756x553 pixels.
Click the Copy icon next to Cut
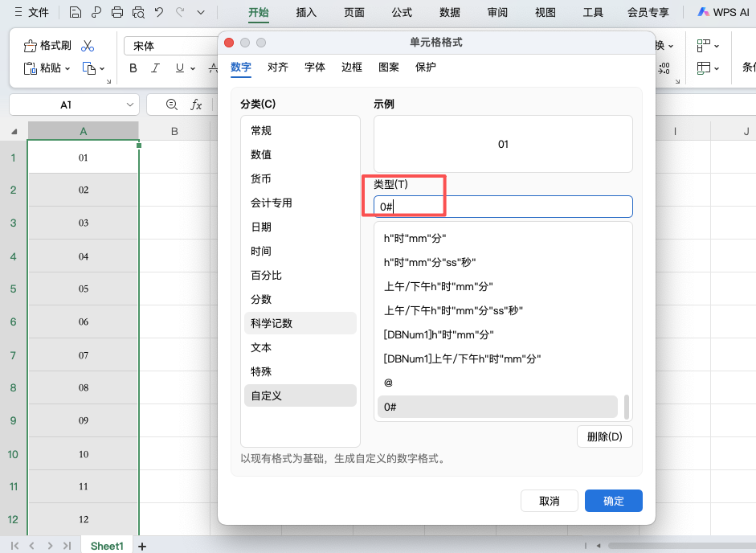(x=87, y=69)
